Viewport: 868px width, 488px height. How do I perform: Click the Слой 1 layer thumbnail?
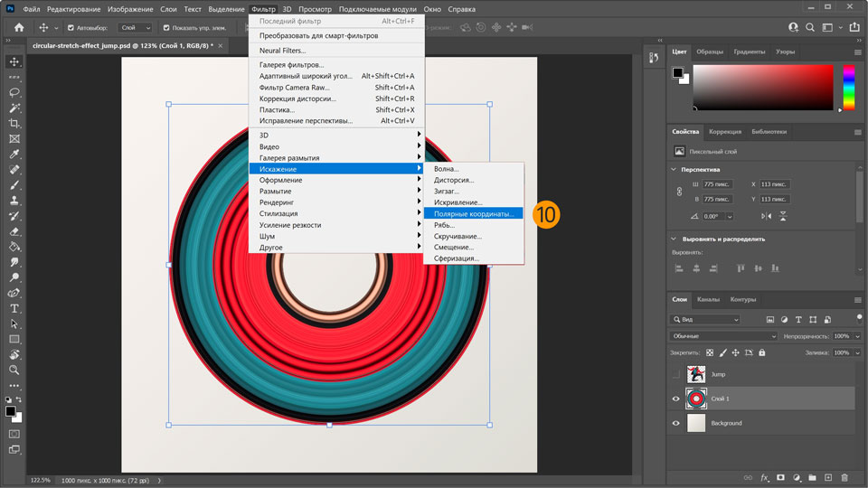(696, 399)
